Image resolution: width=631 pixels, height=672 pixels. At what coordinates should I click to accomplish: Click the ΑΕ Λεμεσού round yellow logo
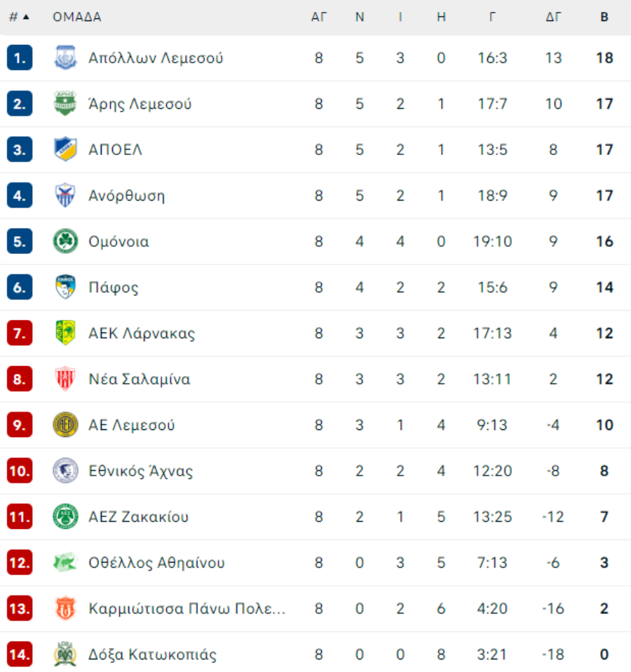click(x=65, y=424)
